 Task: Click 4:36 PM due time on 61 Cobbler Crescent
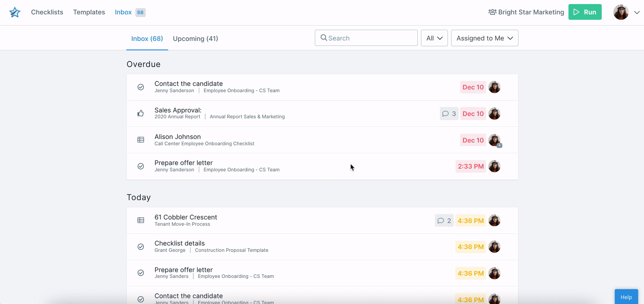471,220
